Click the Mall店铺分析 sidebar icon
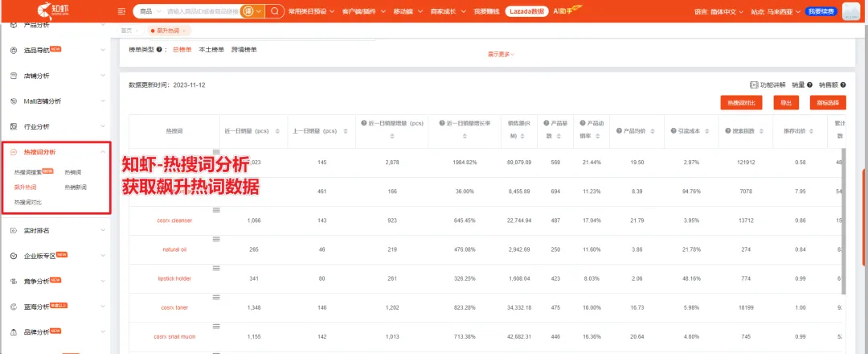The height and width of the screenshot is (354, 868). [14, 101]
